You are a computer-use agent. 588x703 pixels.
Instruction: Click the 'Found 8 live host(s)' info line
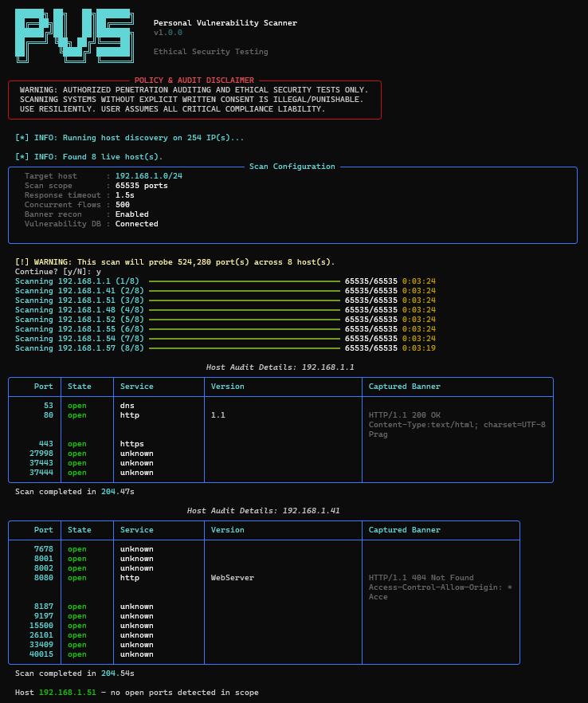(x=88, y=156)
